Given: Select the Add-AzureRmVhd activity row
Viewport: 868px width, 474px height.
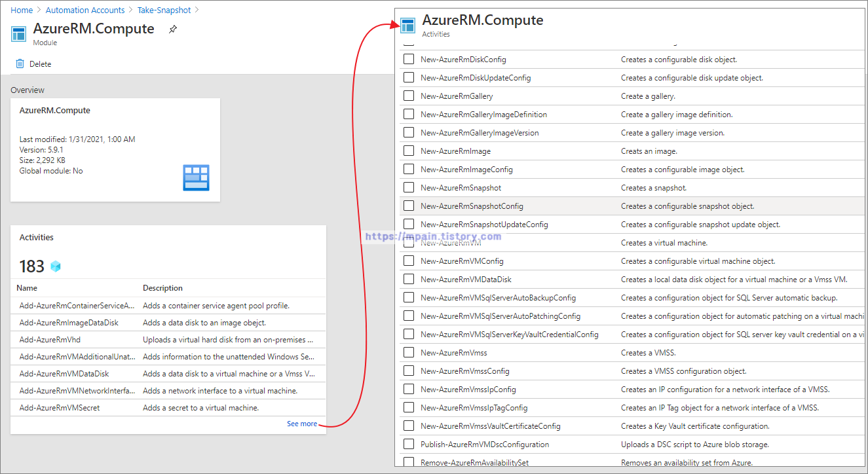Looking at the screenshot, I should [168, 340].
